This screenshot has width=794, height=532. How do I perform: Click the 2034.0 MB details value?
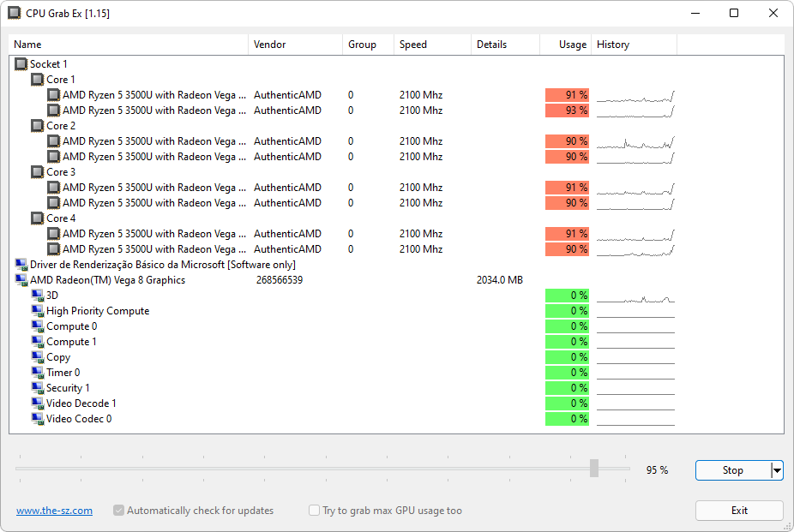499,280
